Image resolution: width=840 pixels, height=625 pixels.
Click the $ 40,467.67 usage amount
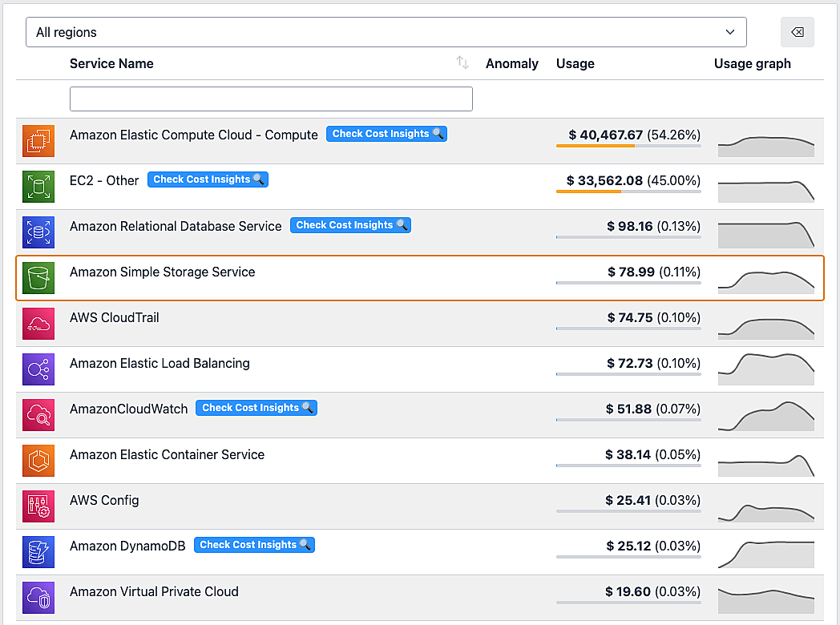click(x=605, y=135)
